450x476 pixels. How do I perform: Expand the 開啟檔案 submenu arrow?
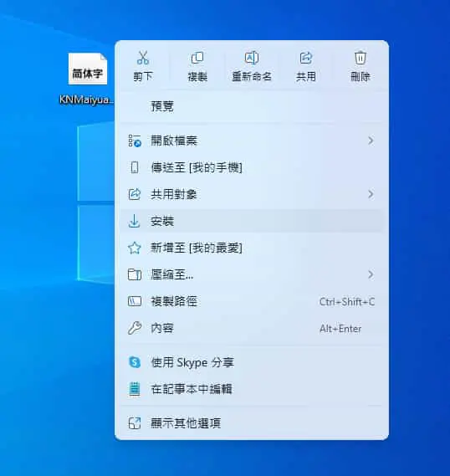[371, 141]
